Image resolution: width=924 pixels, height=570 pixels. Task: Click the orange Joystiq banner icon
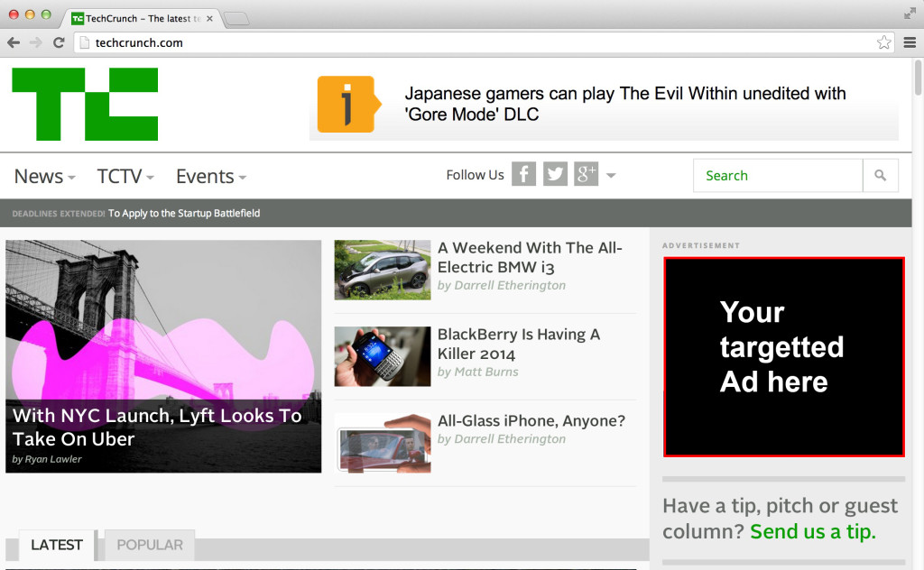point(348,105)
